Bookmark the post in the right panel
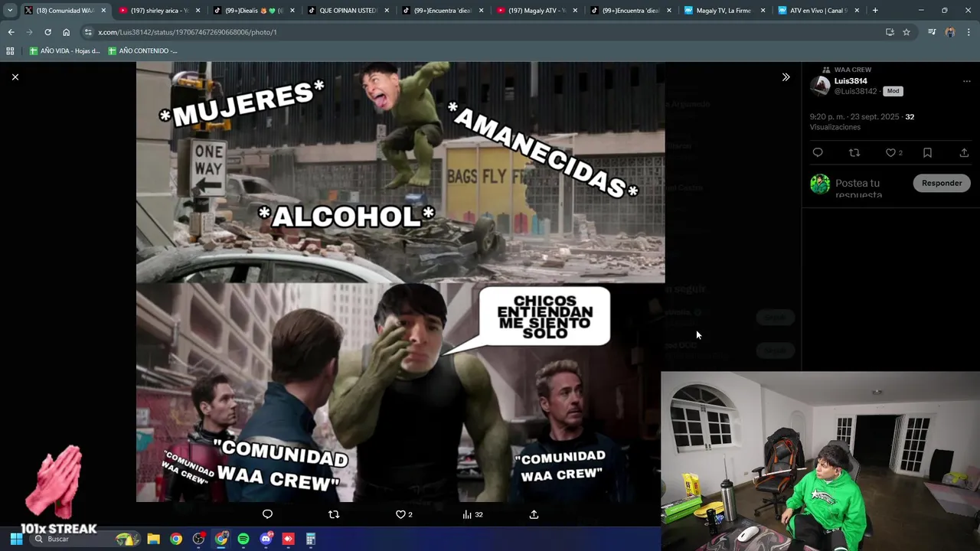The width and height of the screenshot is (980, 551). [927, 152]
